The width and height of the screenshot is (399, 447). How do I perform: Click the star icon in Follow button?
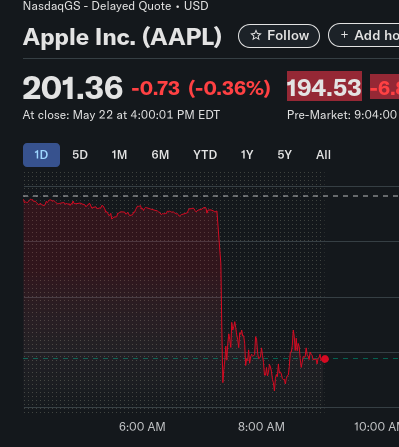point(256,36)
